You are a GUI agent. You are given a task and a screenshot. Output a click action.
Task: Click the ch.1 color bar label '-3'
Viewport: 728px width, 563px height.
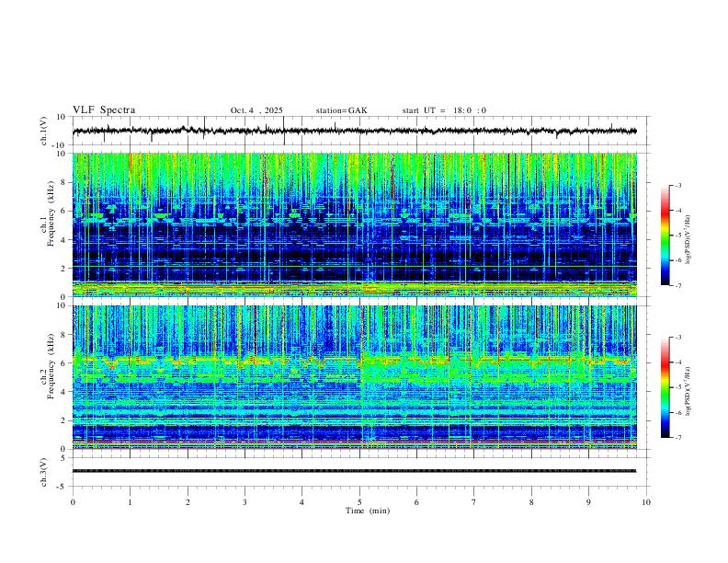click(677, 185)
